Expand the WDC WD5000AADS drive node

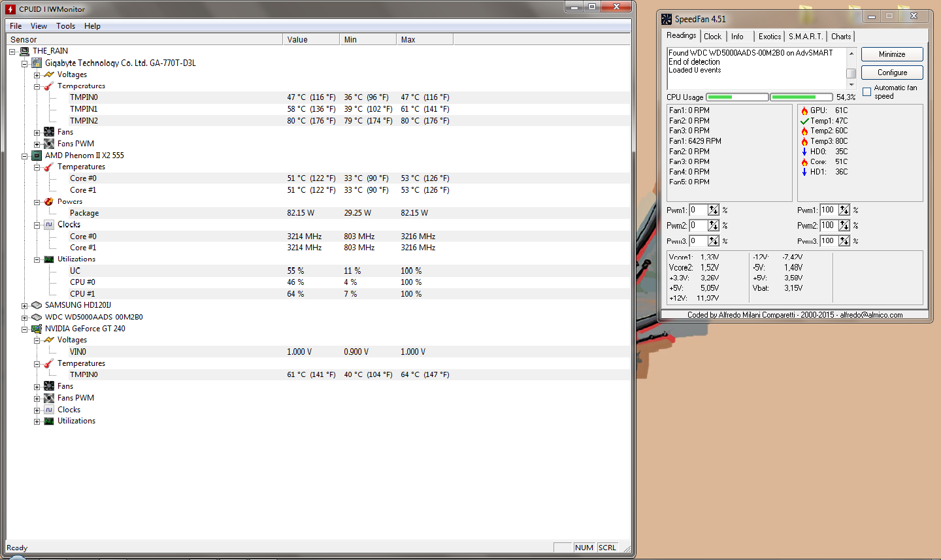24,318
